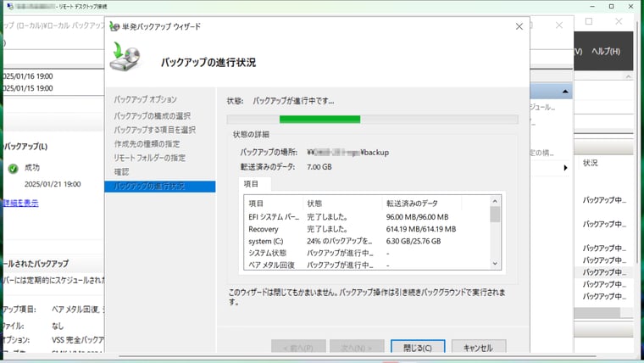Collapse the actions pane up-arrow expander
Viewport: 644px width, 363px height.
565,92
